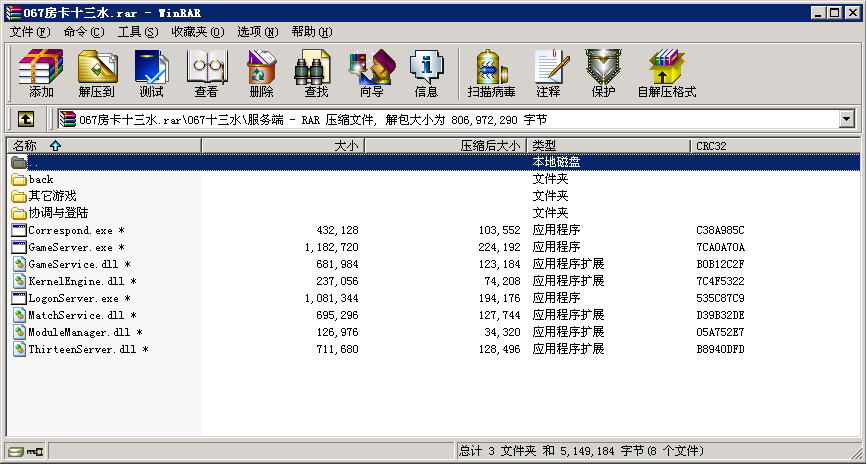Viewport: 866px width, 464px height.
Task: Click the 添加 (Add) toolbar icon
Action: pos(41,73)
